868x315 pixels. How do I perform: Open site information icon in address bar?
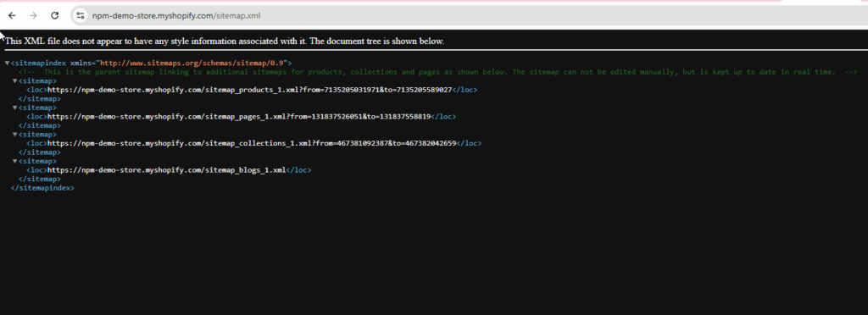coord(81,15)
